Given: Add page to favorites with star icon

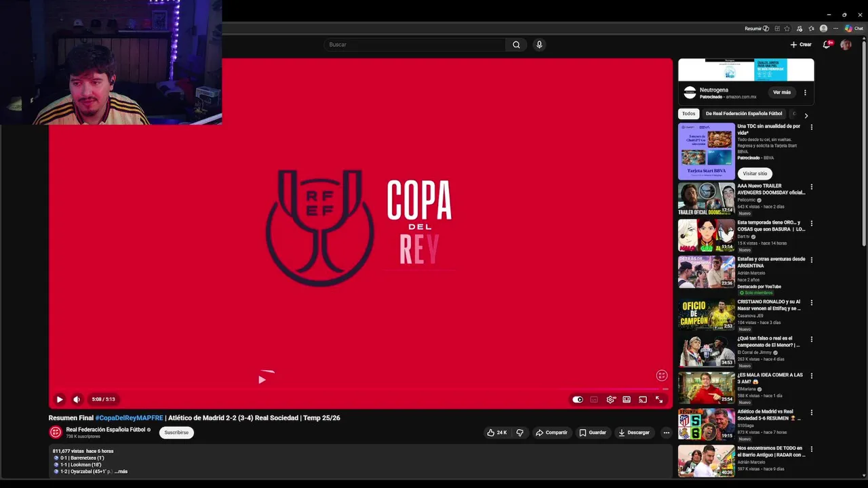Looking at the screenshot, I should [787, 28].
